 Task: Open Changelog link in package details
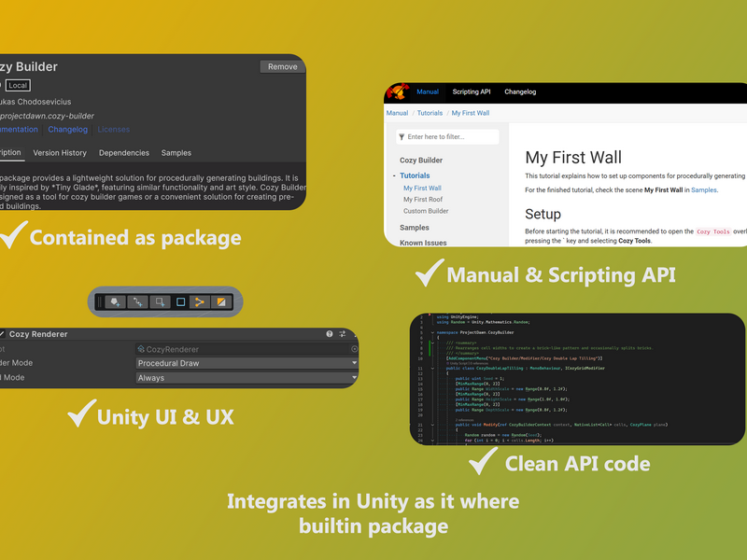[67, 130]
